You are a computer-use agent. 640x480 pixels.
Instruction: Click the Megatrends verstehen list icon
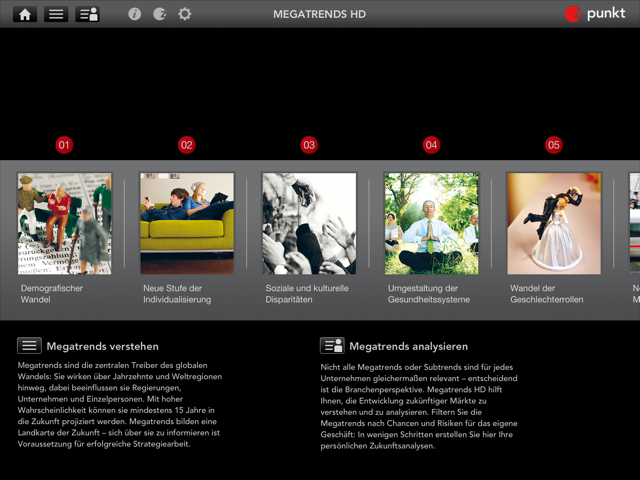pos(29,346)
